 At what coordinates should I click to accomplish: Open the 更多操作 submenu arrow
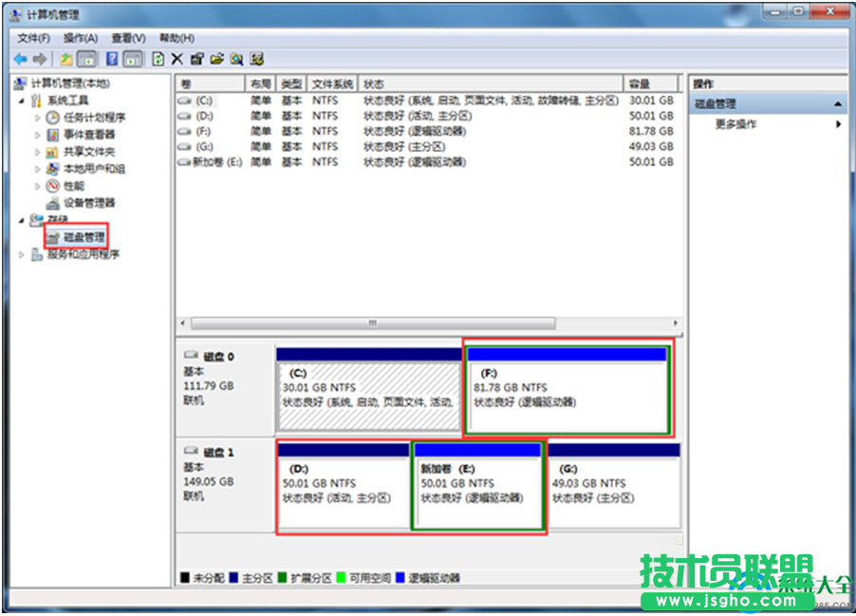pos(837,123)
